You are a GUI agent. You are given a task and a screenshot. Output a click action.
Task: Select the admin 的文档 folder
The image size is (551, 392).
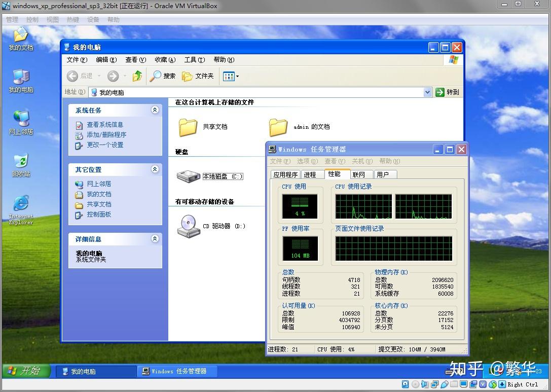click(x=299, y=127)
